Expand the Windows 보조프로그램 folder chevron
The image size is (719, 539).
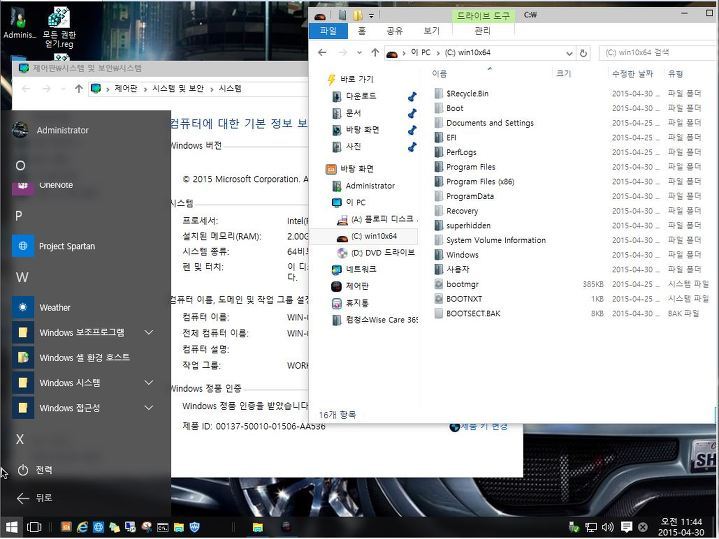[x=149, y=332]
